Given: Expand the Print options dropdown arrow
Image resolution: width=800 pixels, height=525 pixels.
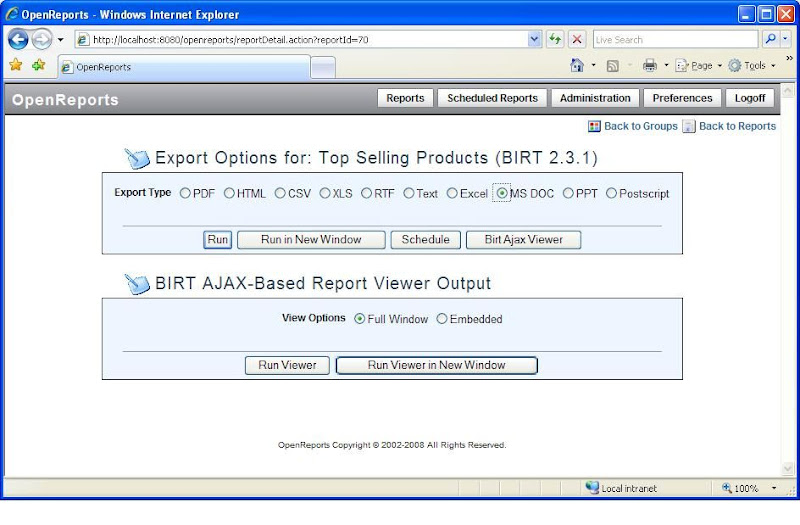Looking at the screenshot, I should click(x=666, y=65).
